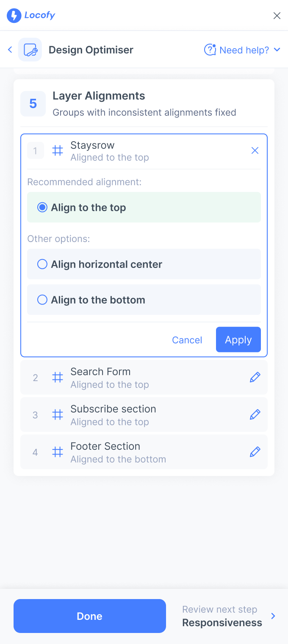
Task: Choose Align to the bottom option
Action: 144,300
